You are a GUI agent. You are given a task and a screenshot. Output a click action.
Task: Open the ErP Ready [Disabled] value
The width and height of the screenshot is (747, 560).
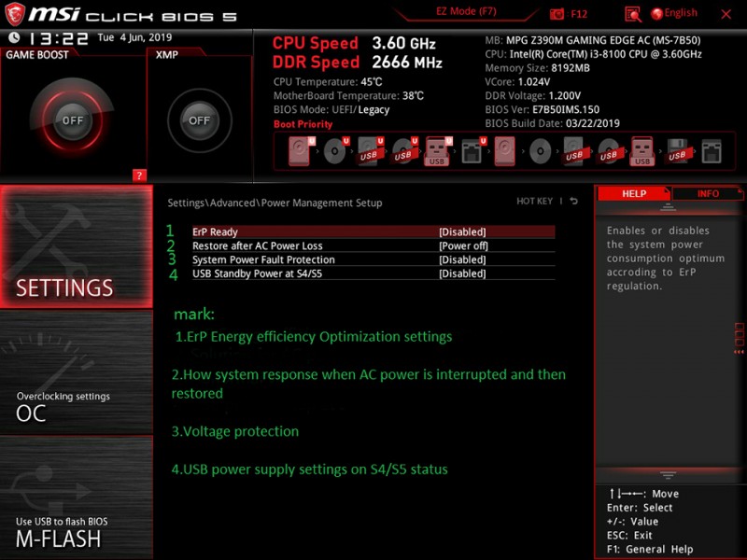coord(462,231)
